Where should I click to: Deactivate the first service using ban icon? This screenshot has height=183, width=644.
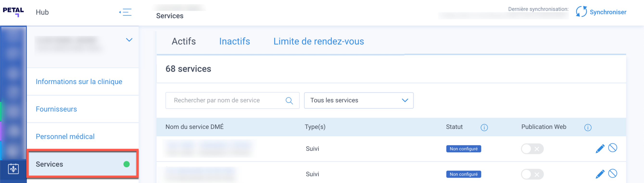[x=612, y=148]
